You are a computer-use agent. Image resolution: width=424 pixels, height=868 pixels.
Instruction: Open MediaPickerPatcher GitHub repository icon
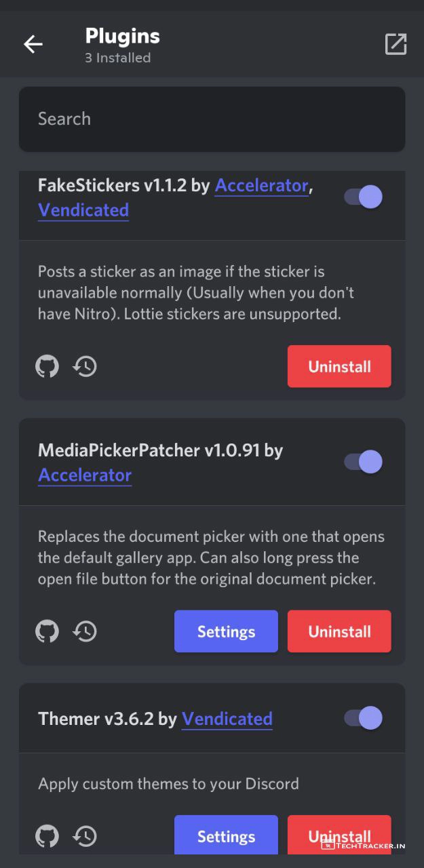coord(47,632)
